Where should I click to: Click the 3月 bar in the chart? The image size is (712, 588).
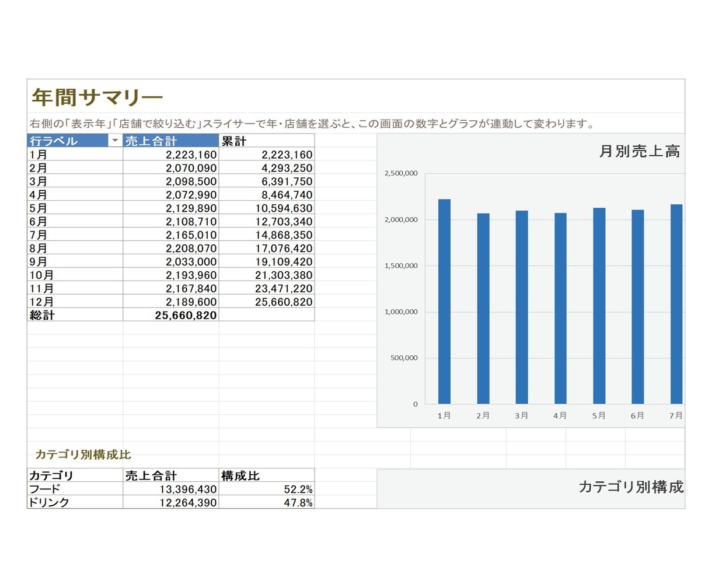tap(522, 307)
